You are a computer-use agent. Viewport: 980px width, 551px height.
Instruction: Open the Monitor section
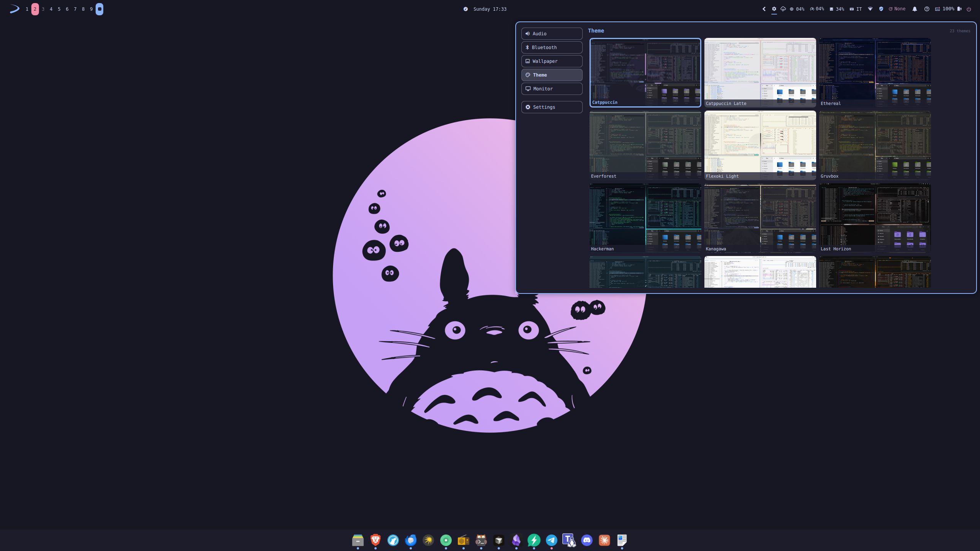[x=552, y=89]
